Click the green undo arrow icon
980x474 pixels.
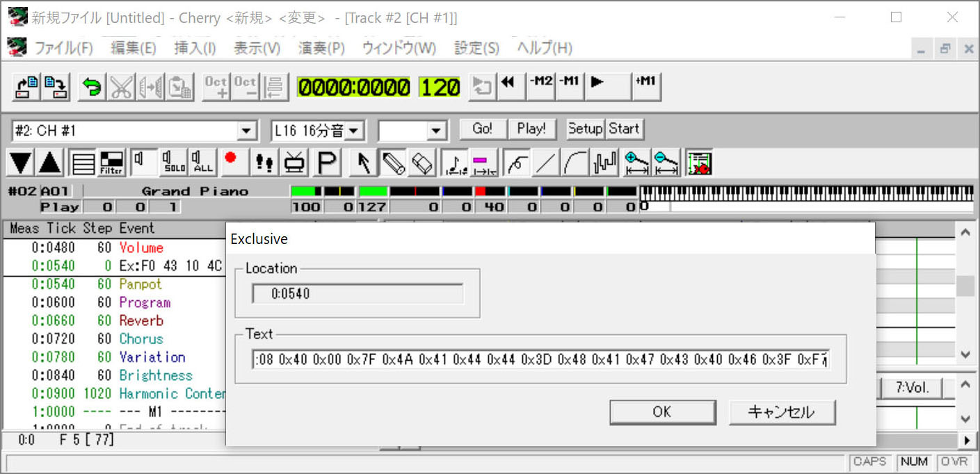point(92,87)
